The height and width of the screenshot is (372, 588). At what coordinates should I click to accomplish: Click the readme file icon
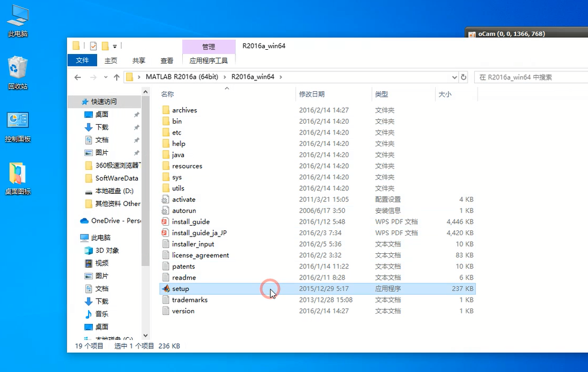(165, 277)
